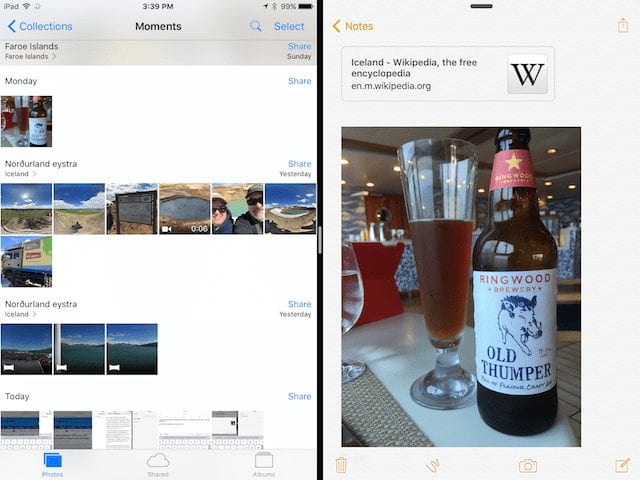Screen dimensions: 640x480
Task: Tap the camera icon in Notes toolbar
Action: point(527,465)
